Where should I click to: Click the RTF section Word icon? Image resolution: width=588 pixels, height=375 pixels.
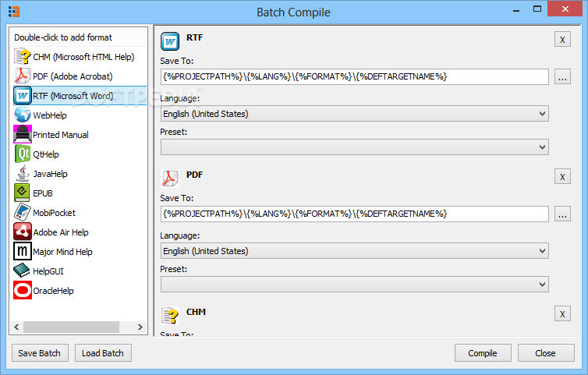pyautogui.click(x=170, y=41)
